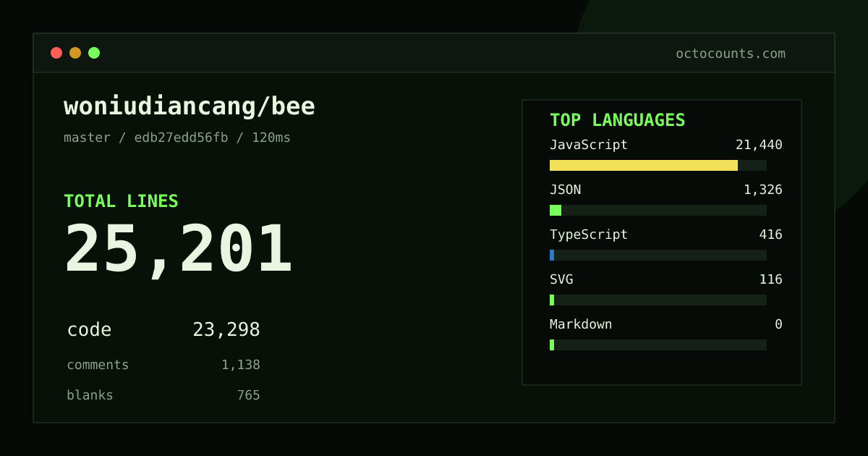Click the Markdown language label
This screenshot has height=456, width=868.
coord(581,324)
